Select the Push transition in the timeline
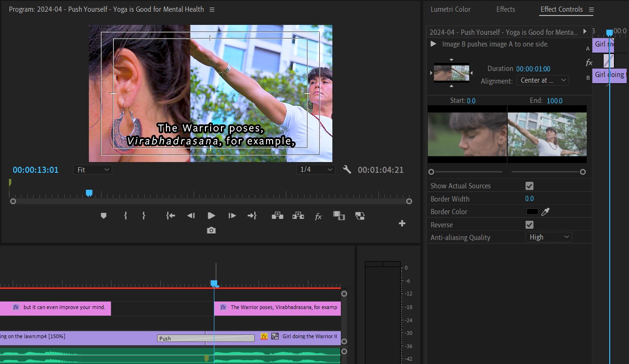 206,338
